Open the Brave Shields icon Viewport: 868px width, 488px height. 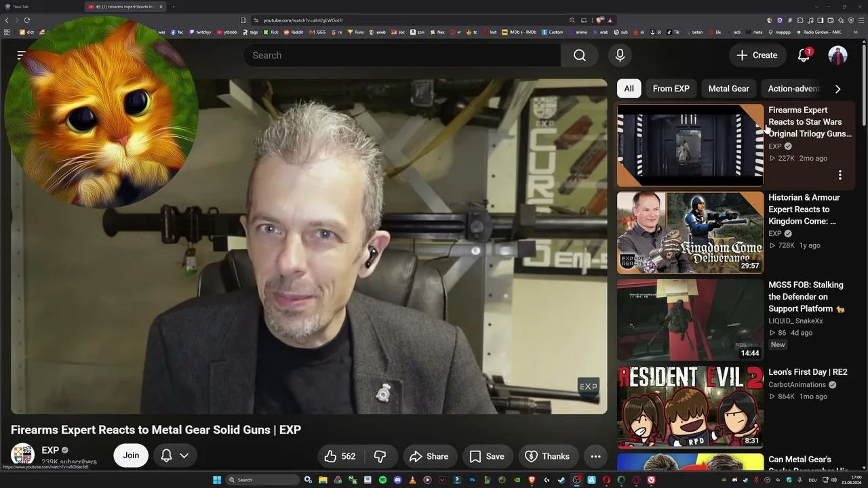599,20
